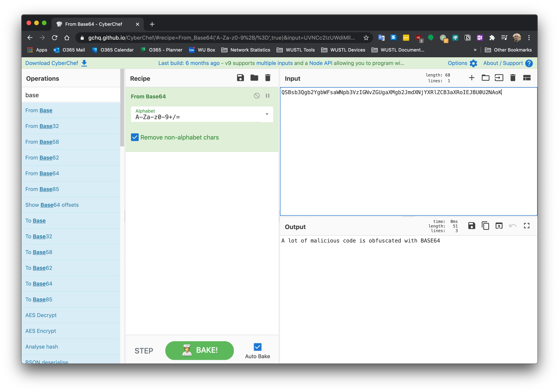Viewport: 559px width, 392px height.
Task: Open the Notion extension icon
Action: 467,38
